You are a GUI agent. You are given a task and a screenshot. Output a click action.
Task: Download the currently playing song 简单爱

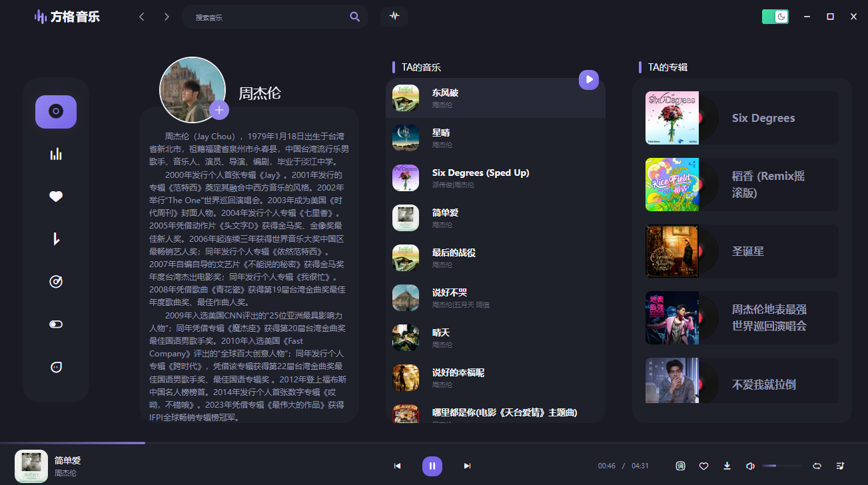pos(727,466)
